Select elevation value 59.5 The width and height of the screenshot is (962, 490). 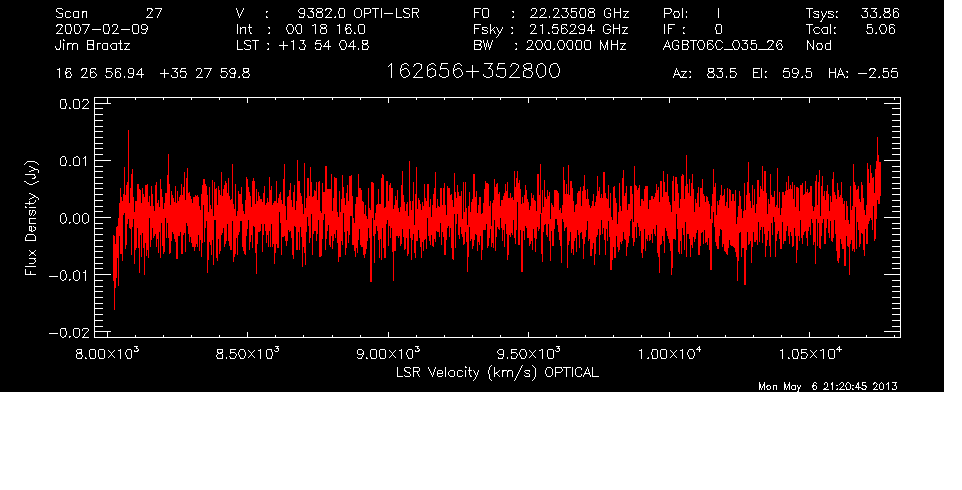tap(797, 74)
